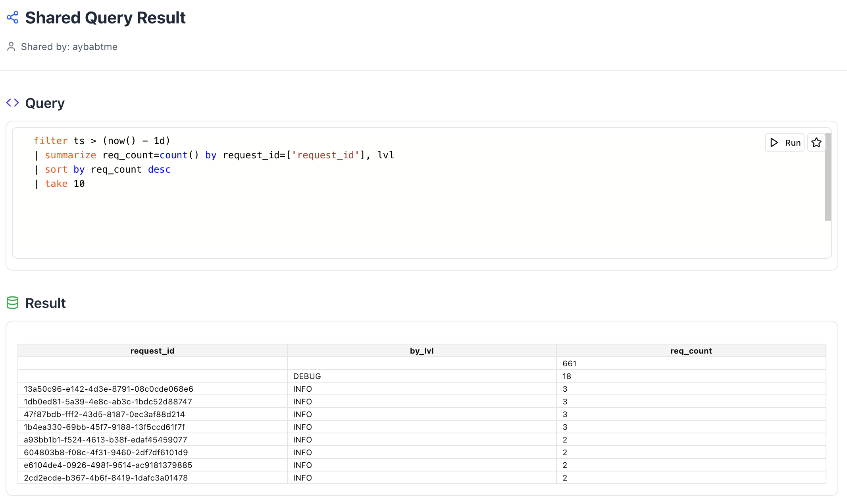Select request id 13a50c96-e142-4d3e-8791-08c0cde068e6
The image size is (847, 504).
pos(152,389)
